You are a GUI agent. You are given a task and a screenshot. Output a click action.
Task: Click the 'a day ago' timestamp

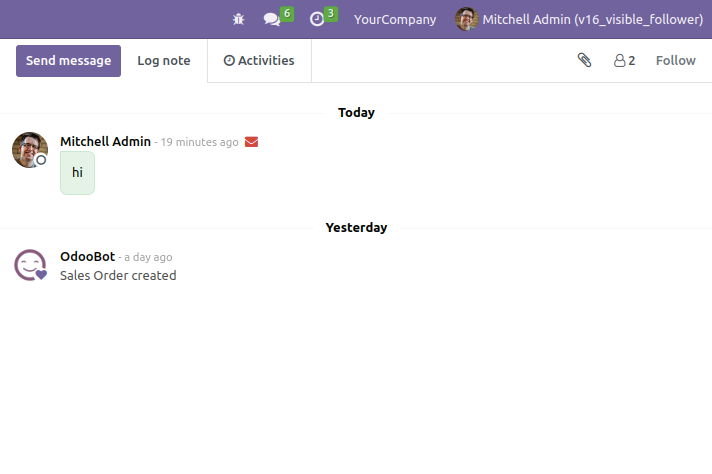click(148, 257)
